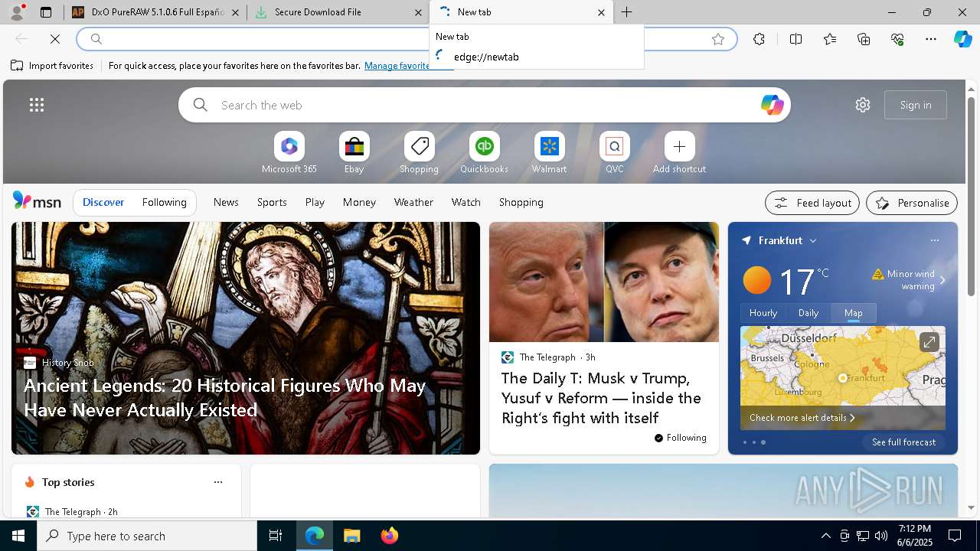
Task: Open the Split screen icon
Action: 795,39
